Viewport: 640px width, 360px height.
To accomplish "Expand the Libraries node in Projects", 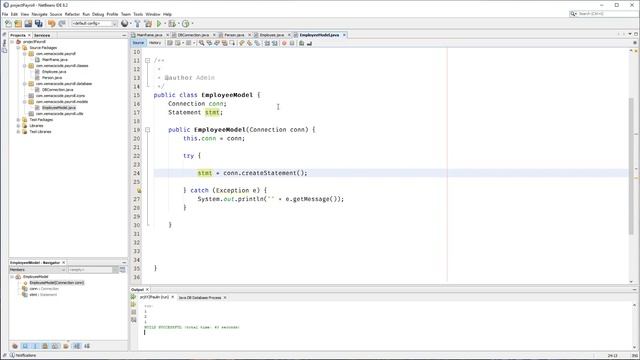I will (18, 126).
